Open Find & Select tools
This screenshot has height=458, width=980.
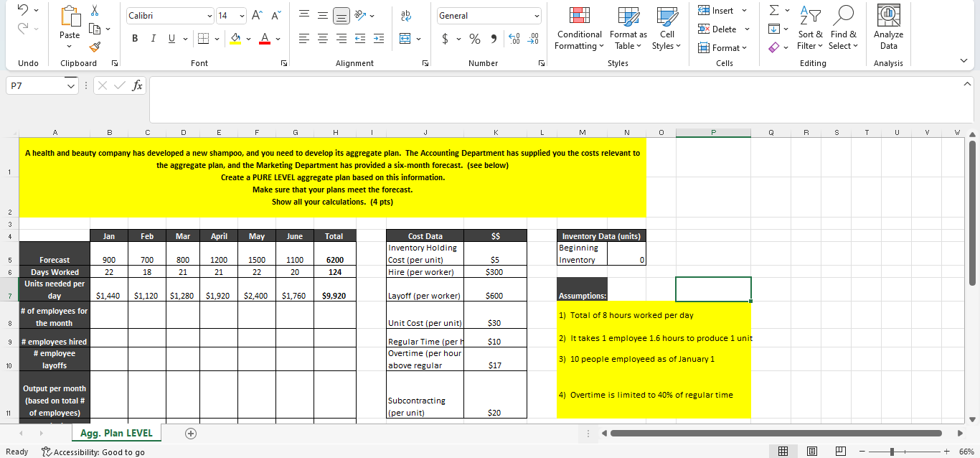pos(844,30)
